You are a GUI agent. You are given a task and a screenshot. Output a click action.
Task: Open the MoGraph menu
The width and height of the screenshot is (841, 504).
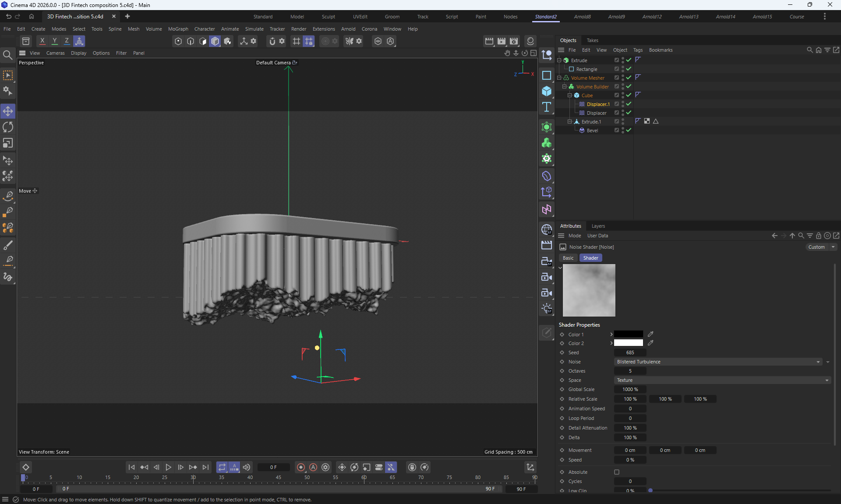[x=178, y=29]
